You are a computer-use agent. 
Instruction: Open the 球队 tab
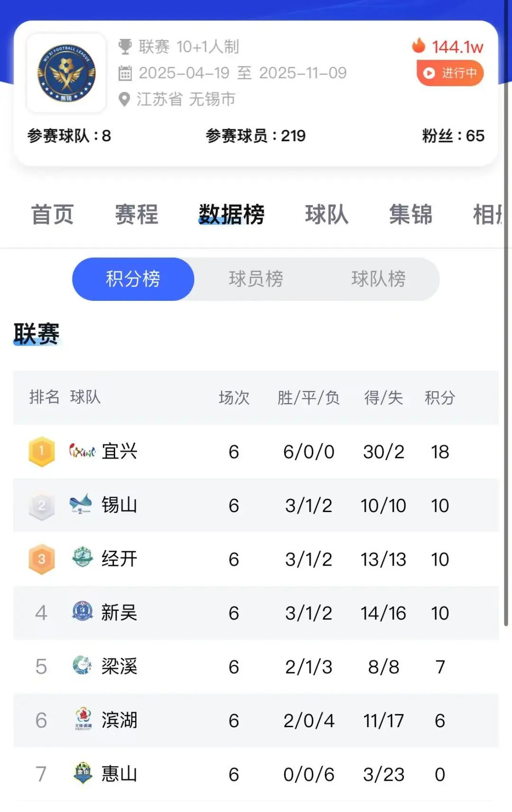tap(327, 214)
